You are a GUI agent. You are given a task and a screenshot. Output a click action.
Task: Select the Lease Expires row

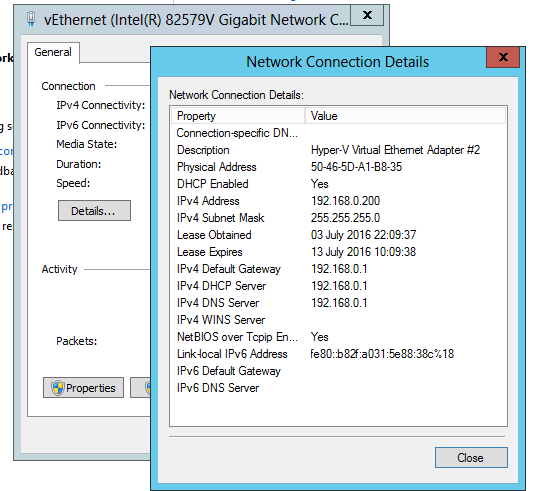coord(338,252)
